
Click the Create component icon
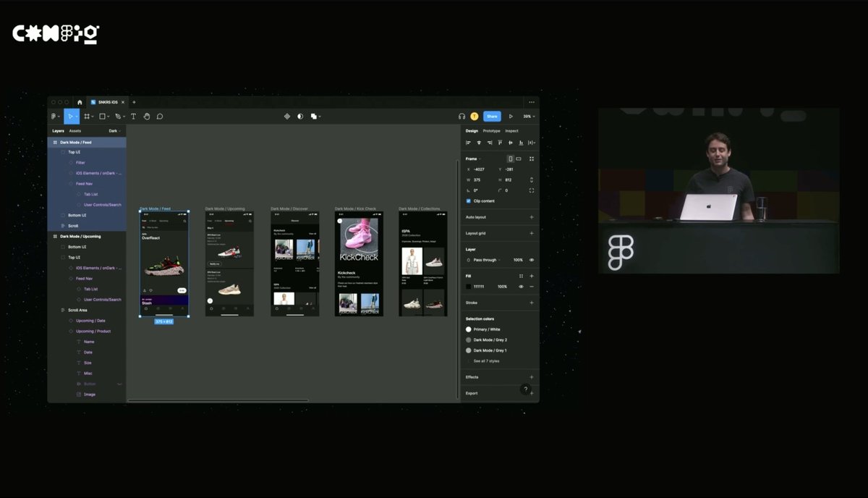tap(286, 116)
